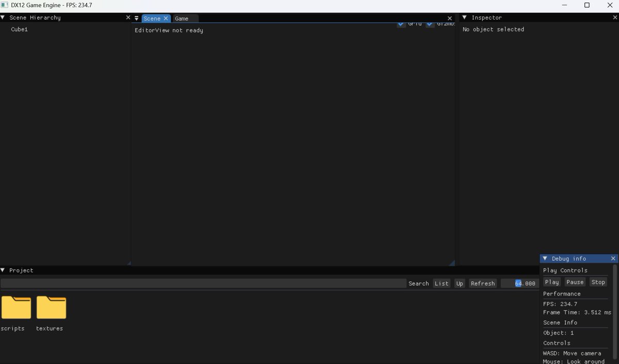Collapse the Scene Hierarchy panel
The image size is (619, 364).
point(3,18)
